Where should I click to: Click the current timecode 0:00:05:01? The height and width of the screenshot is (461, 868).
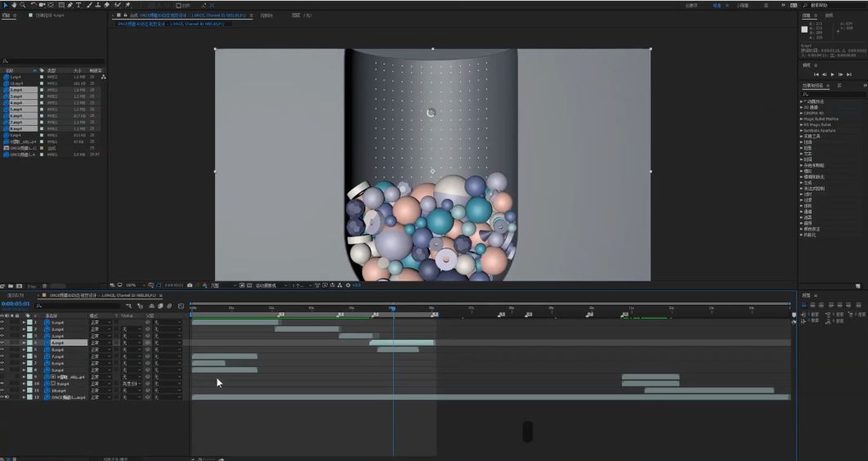click(16, 304)
